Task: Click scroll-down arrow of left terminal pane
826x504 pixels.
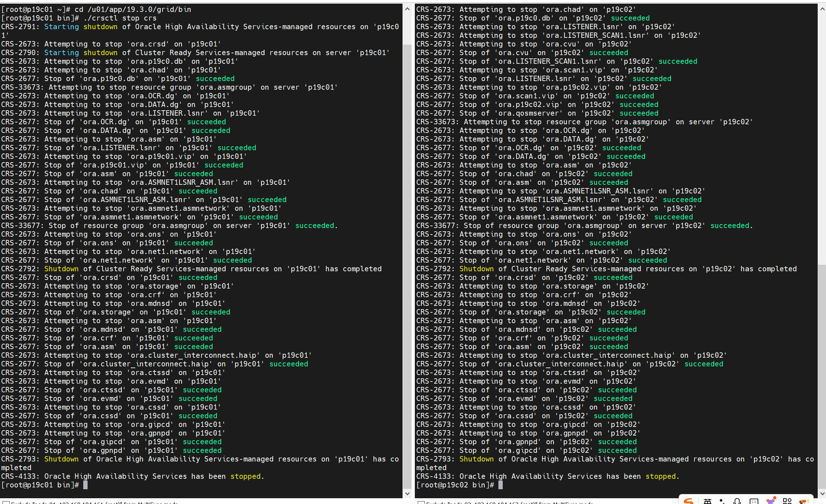Action: tap(407, 494)
